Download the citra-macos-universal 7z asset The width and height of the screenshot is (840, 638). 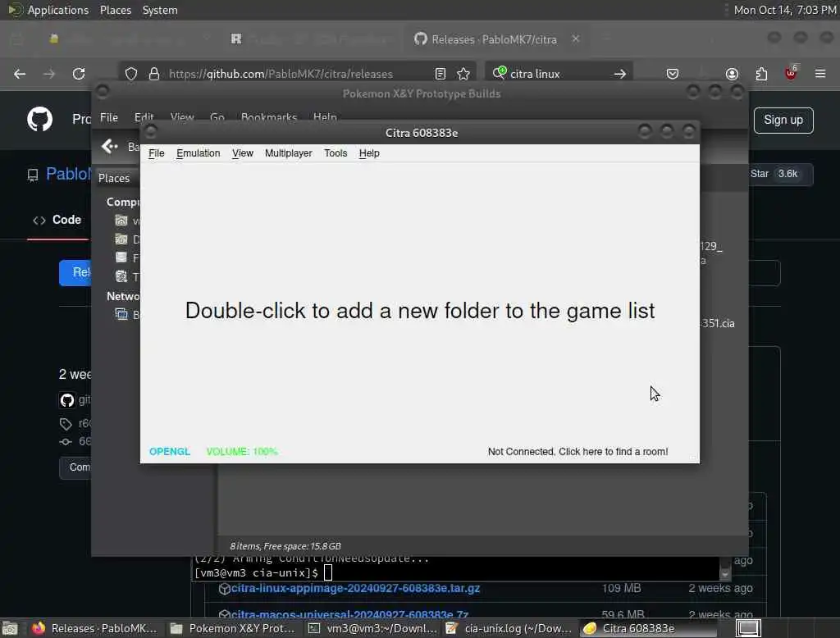349,614
